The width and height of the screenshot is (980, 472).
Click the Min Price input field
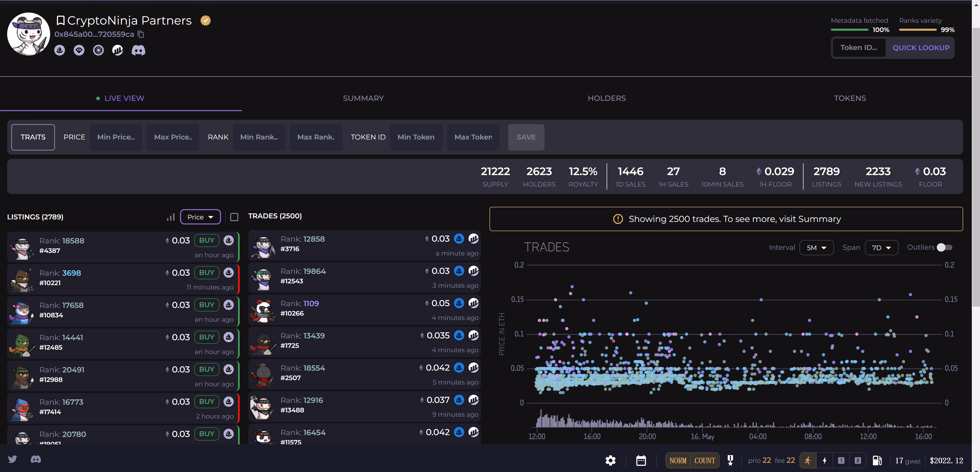(x=116, y=137)
